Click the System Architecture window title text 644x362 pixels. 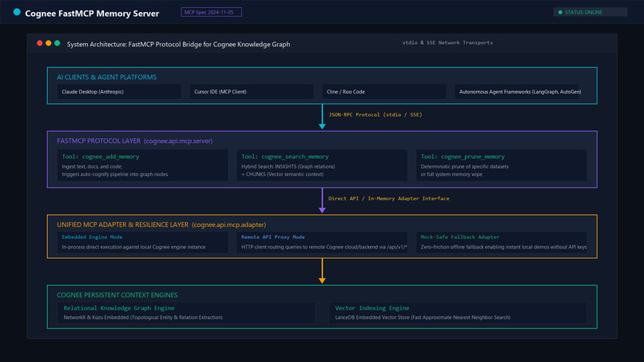coord(179,45)
